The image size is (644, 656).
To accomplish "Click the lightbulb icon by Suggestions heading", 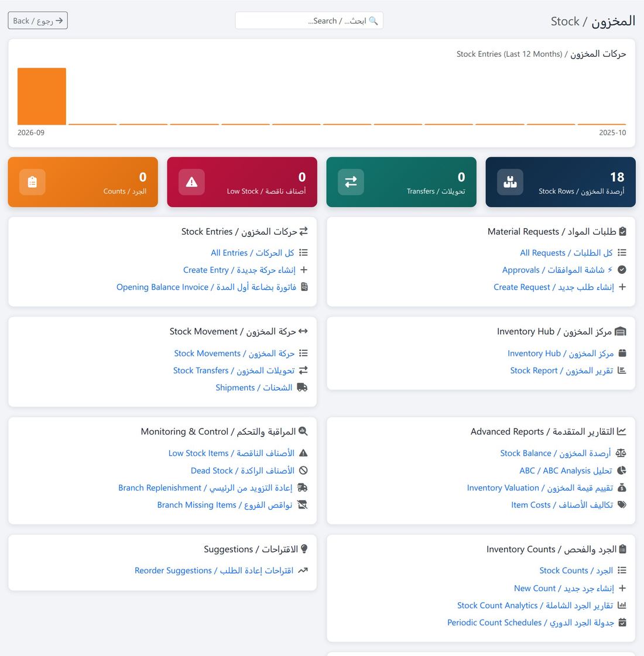I will click(304, 549).
